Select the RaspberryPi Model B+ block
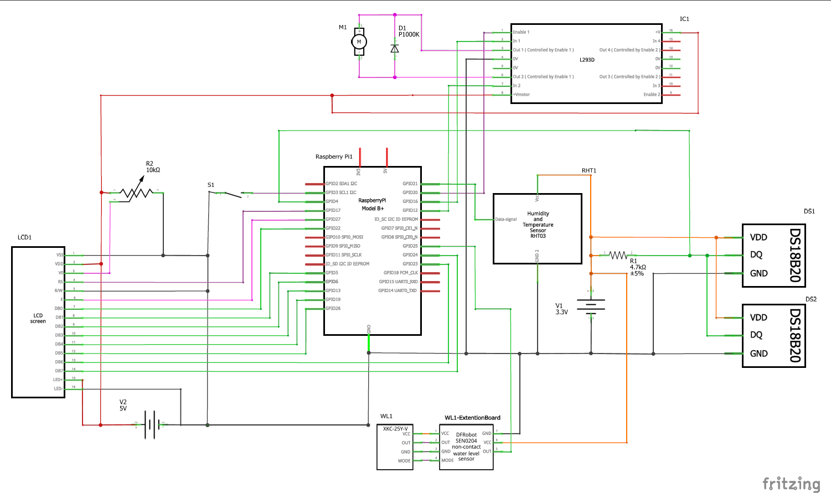 [x=373, y=251]
